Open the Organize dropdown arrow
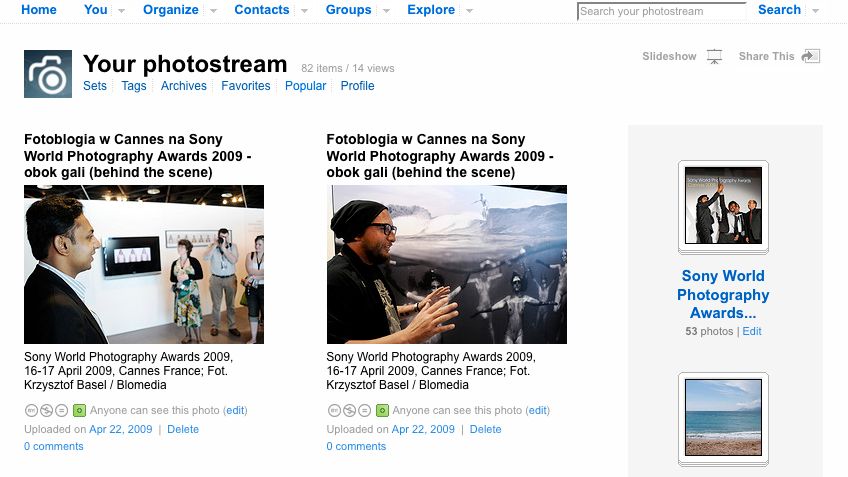Viewport: 848px width, 477px height. click(x=213, y=10)
